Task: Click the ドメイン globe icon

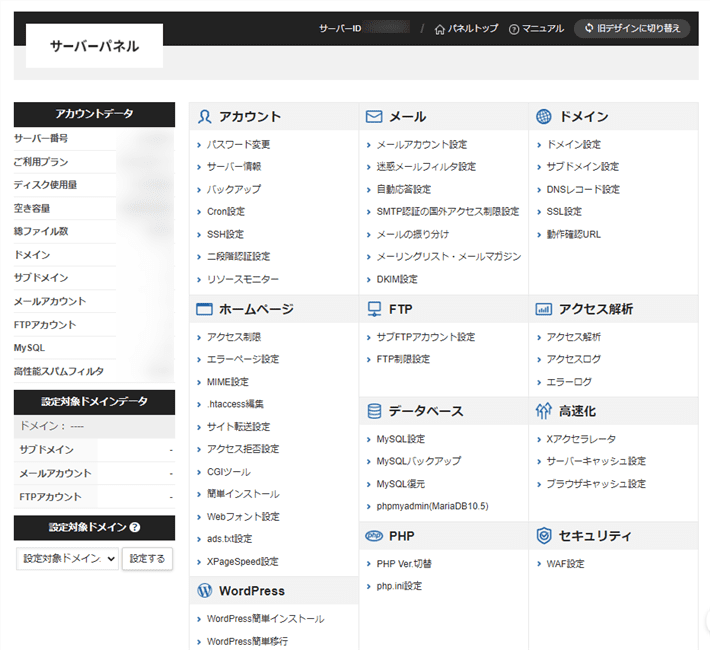Action: tap(544, 116)
